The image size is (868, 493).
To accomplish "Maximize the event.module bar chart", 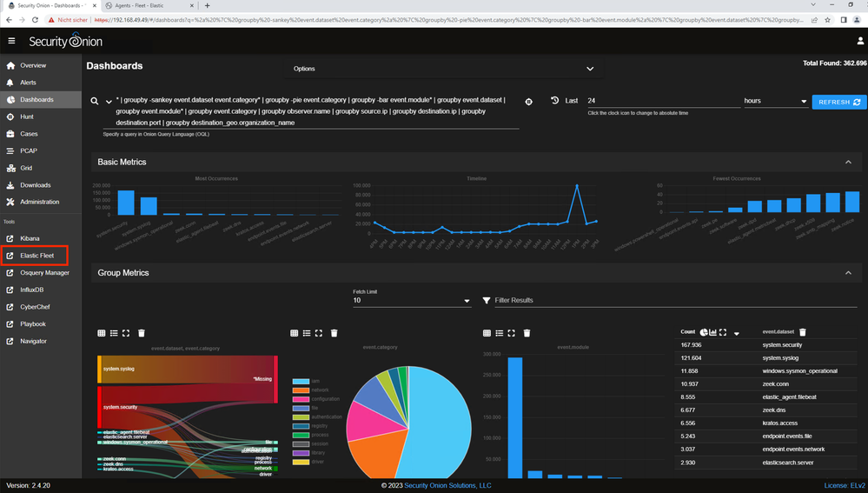I will coord(512,333).
